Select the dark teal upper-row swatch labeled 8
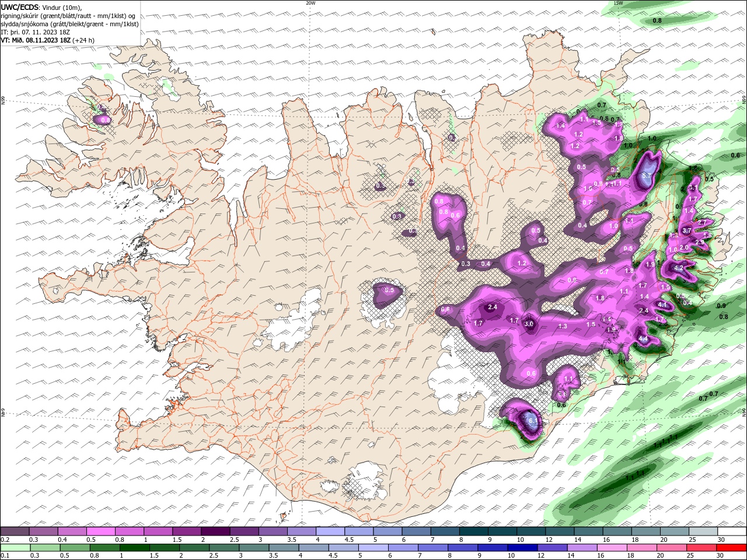 tap(473, 531)
